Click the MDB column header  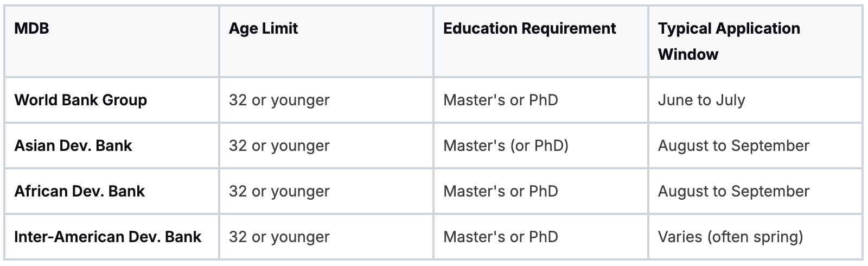point(112,41)
